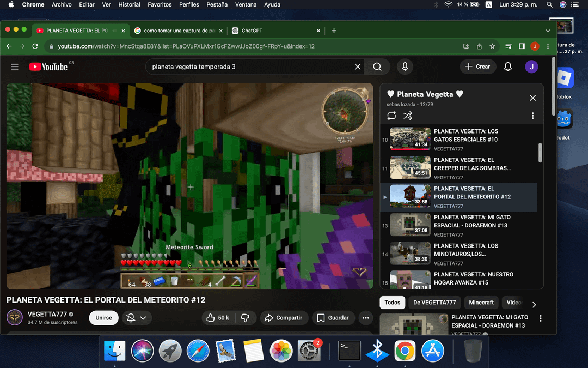Dislike the video with thumbs down
The height and width of the screenshot is (368, 588).
pos(245,318)
